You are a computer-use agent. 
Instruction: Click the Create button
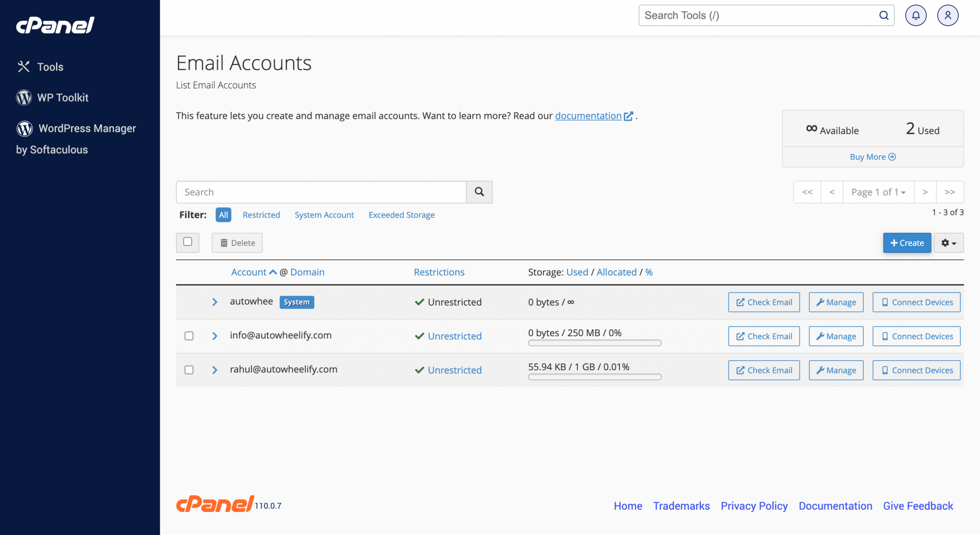[x=907, y=243]
